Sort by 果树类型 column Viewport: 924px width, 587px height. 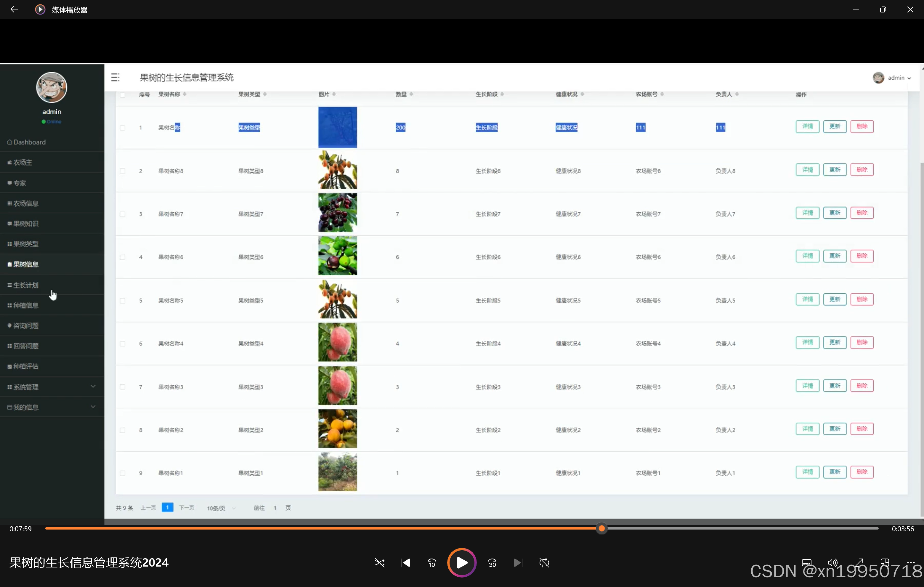(x=265, y=94)
